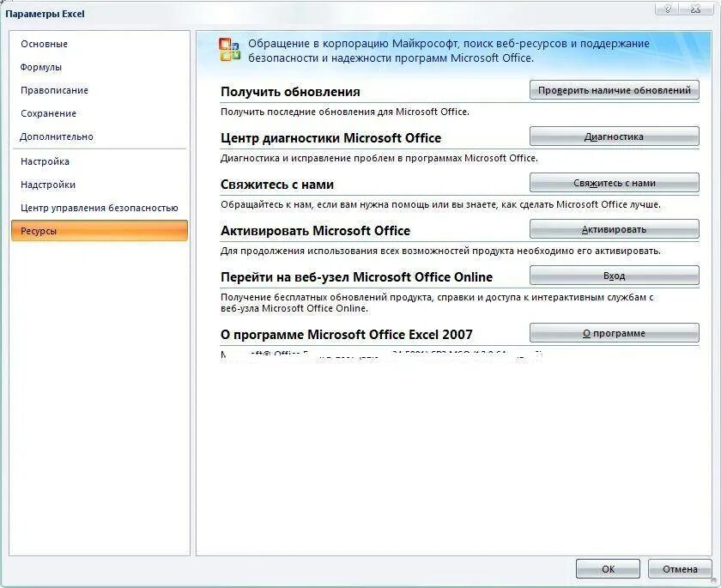
Task: Confirm with the ОК button
Action: 608,569
